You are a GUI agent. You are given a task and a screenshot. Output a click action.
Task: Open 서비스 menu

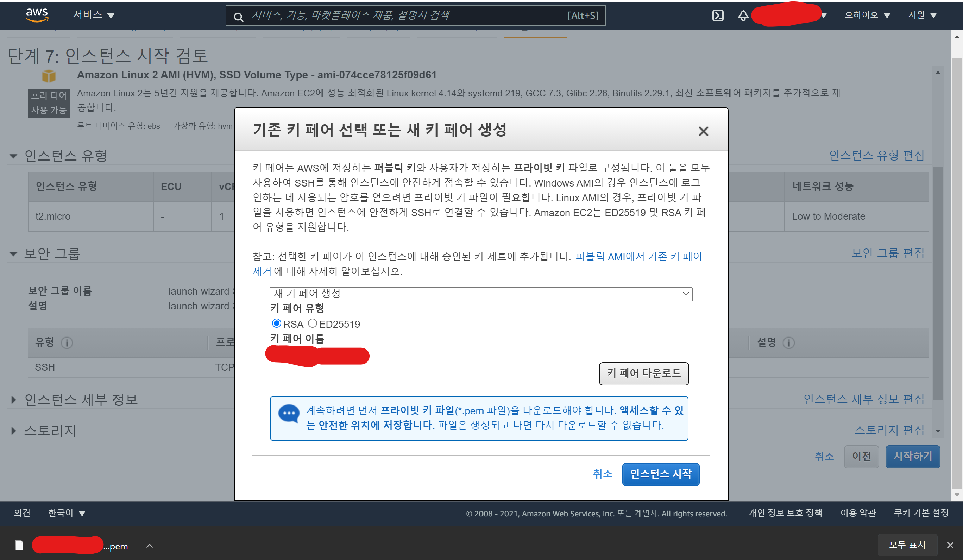coord(94,15)
